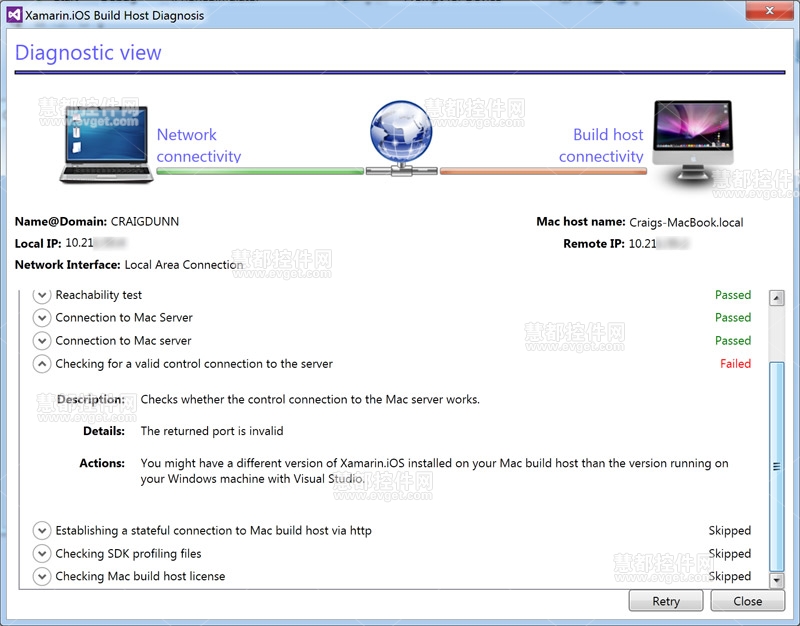The height and width of the screenshot is (626, 800).
Task: Click the Remote IP value
Action: pyautogui.click(x=659, y=243)
